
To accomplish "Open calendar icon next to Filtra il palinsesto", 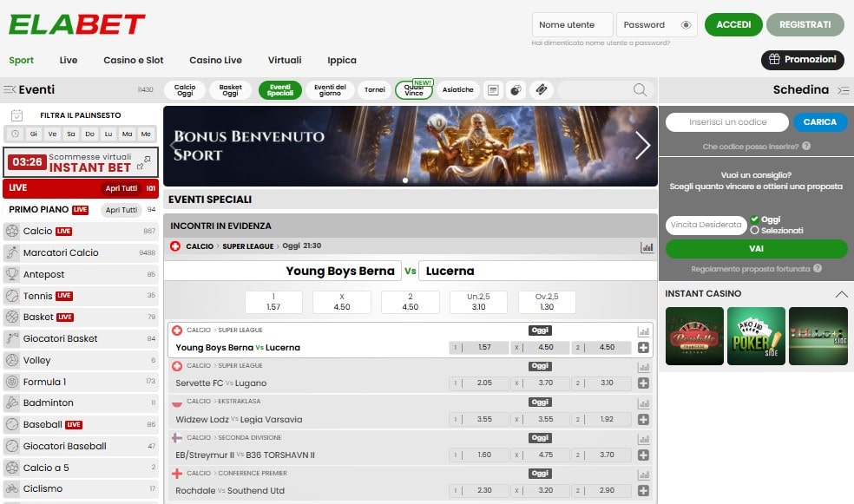I will coord(16,115).
